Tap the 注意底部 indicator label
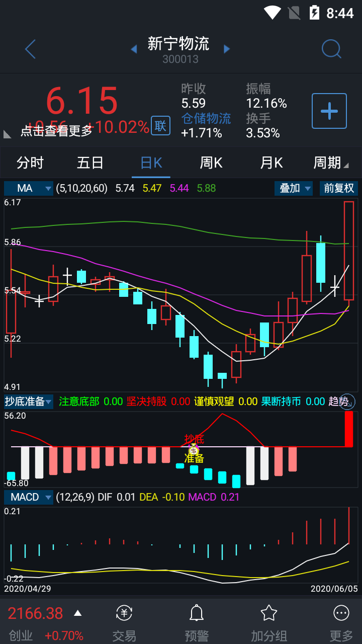This screenshot has width=362, height=644. (x=79, y=401)
